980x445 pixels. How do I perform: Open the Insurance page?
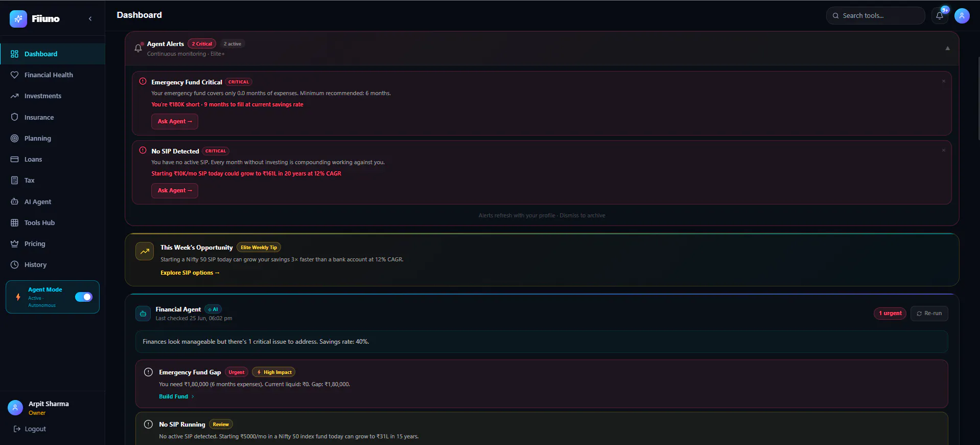[x=53, y=117]
